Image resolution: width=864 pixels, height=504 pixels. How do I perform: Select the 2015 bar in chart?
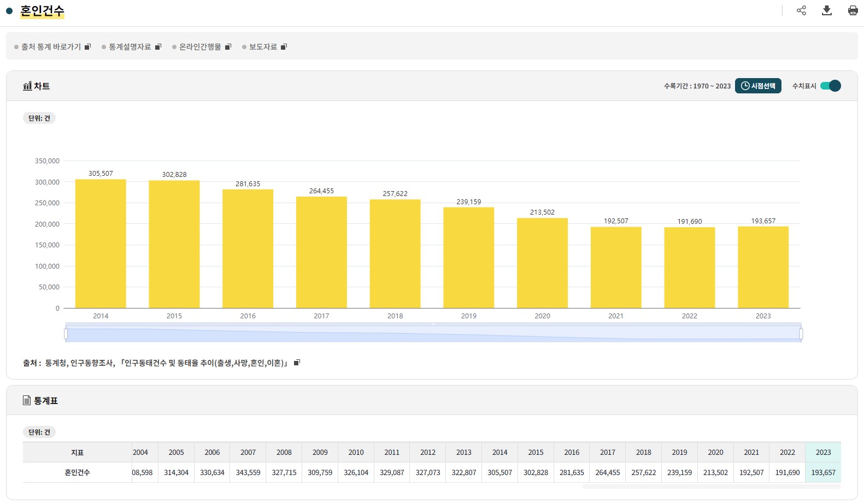coord(174,244)
